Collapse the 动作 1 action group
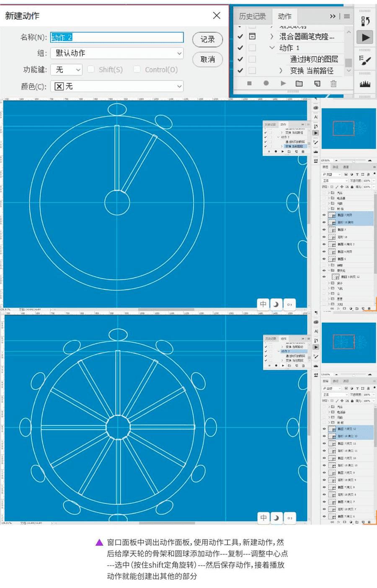 [x=272, y=48]
